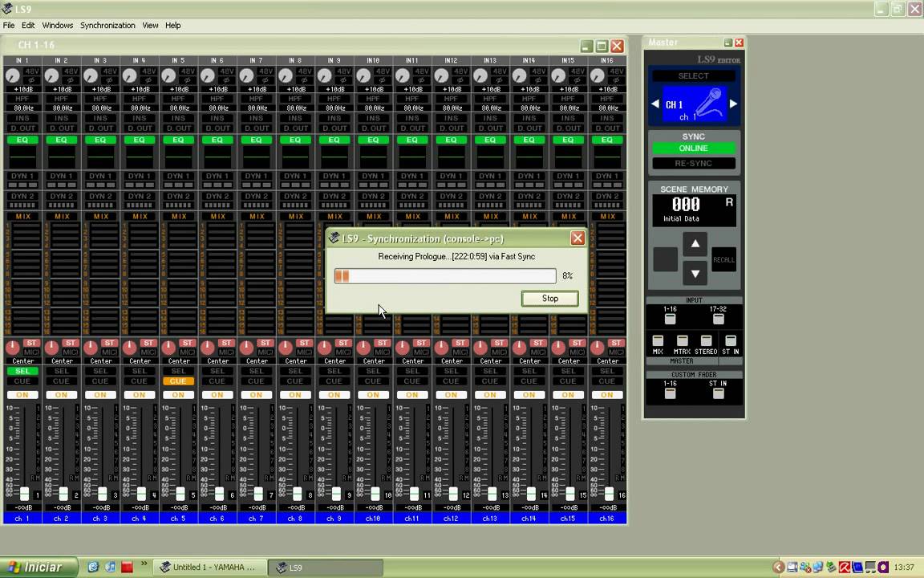This screenshot has width=924, height=578.
Task: Minimize the Master window
Action: (727, 43)
